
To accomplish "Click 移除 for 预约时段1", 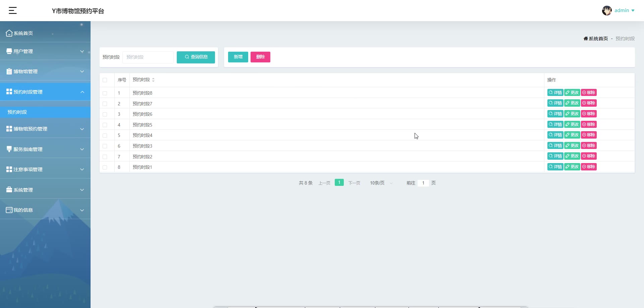I will [x=589, y=167].
